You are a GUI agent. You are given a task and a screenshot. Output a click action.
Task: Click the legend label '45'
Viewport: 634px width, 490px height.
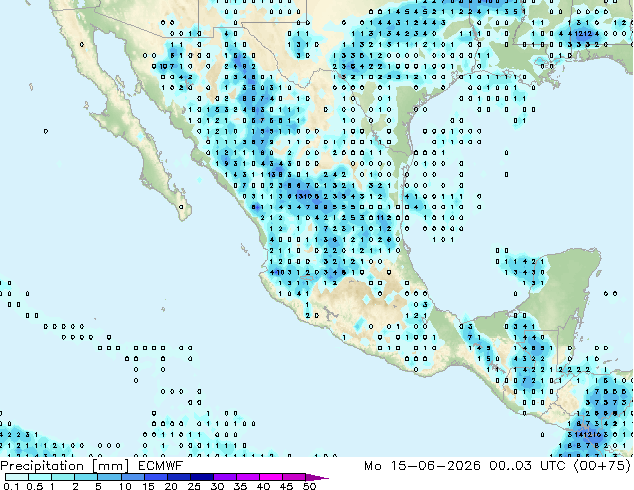286,486
